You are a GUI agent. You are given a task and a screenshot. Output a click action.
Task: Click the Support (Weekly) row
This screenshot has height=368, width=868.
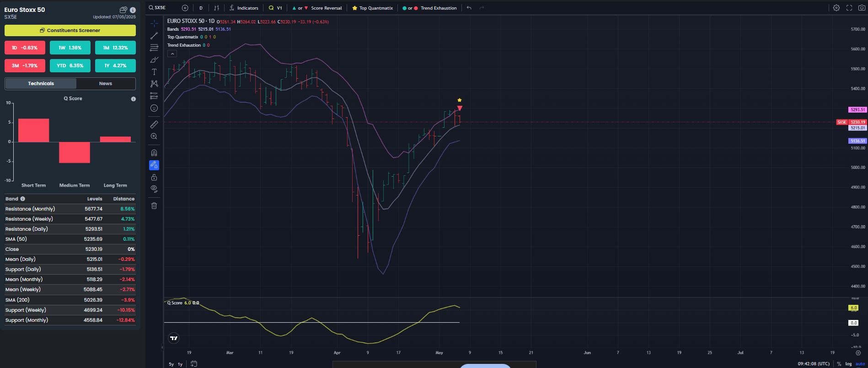[x=70, y=310]
